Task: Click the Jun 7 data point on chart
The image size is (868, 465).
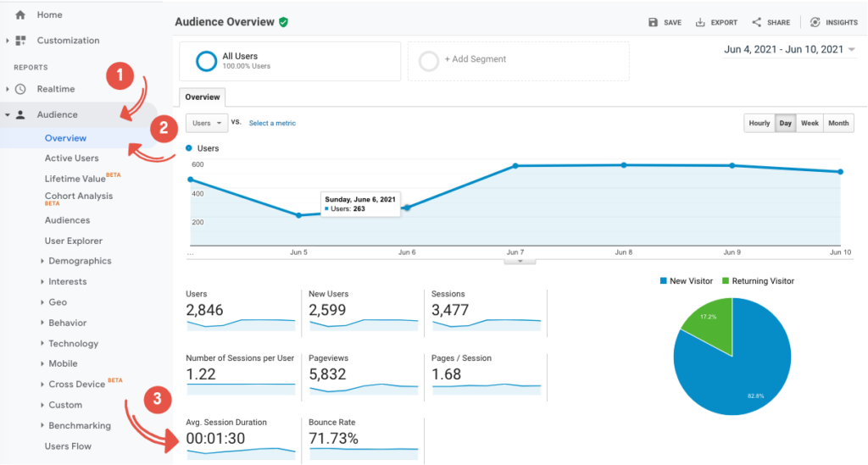Action: pos(515,166)
